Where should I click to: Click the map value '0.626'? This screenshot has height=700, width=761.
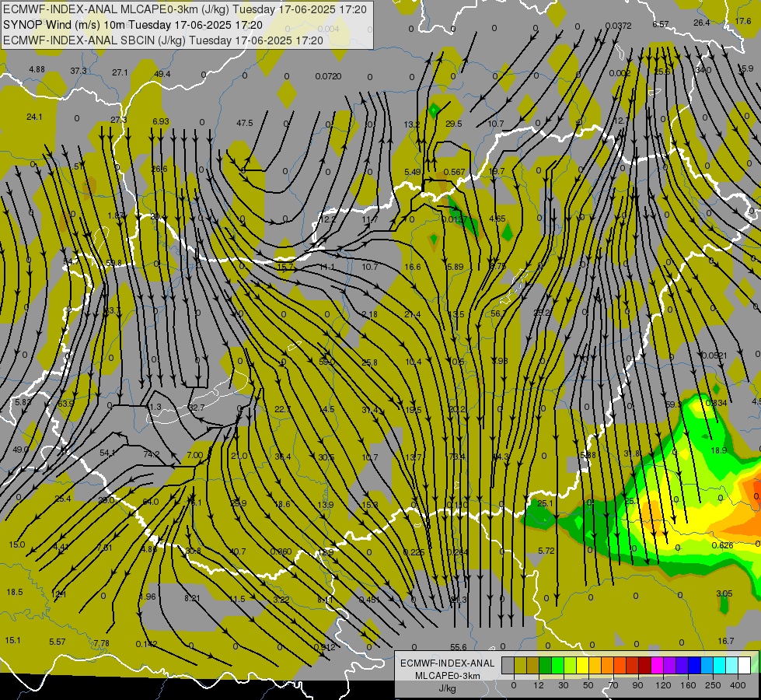point(722,545)
